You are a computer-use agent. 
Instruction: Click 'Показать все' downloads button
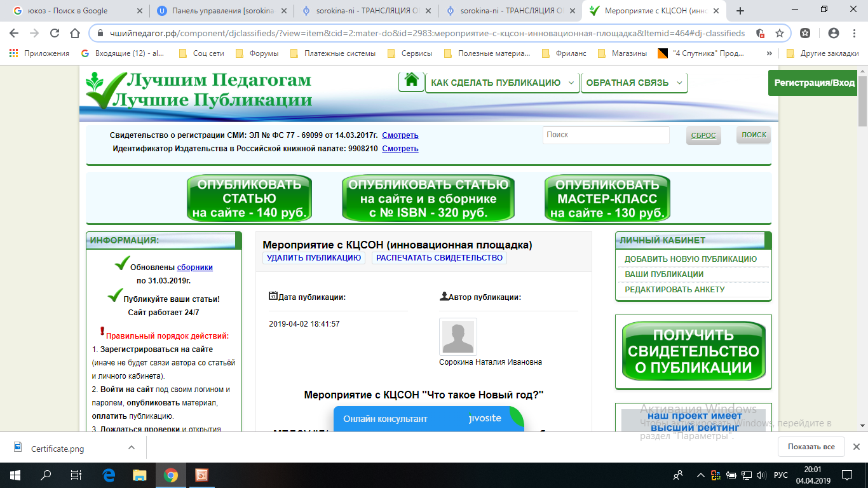pos(811,447)
